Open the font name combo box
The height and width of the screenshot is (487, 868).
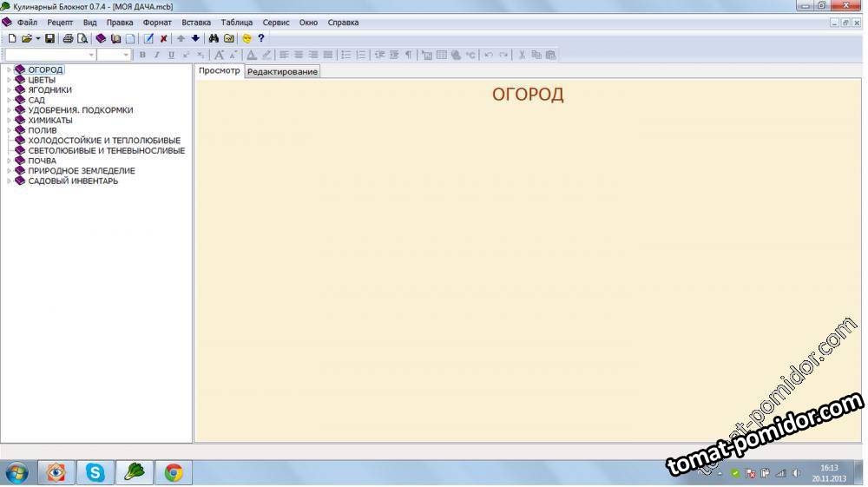[x=49, y=55]
